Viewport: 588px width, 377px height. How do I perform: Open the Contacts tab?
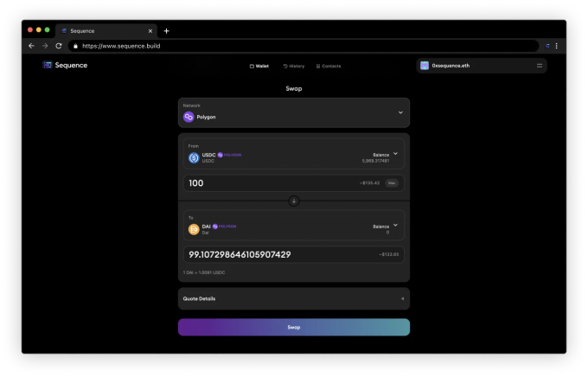click(x=329, y=66)
